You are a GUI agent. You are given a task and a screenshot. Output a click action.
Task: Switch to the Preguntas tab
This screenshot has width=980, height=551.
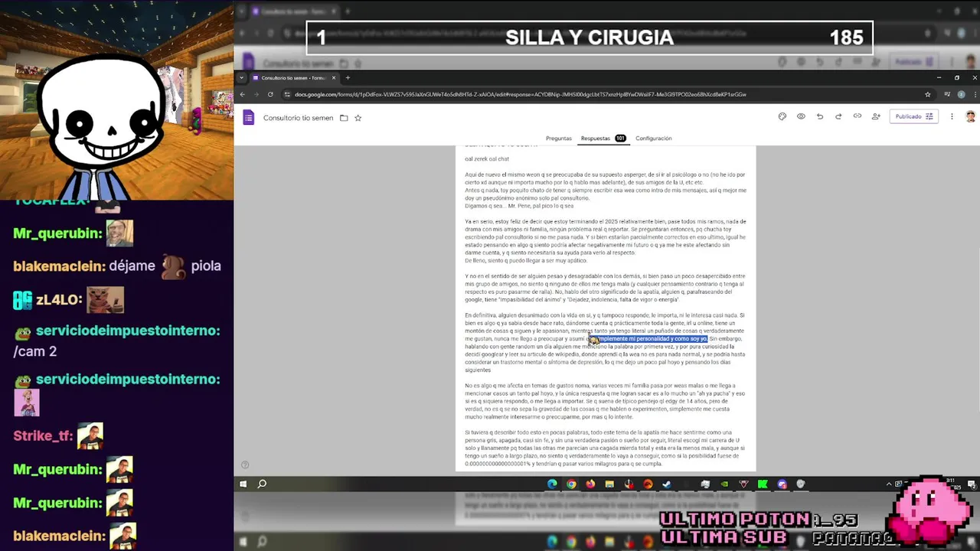pos(558,139)
